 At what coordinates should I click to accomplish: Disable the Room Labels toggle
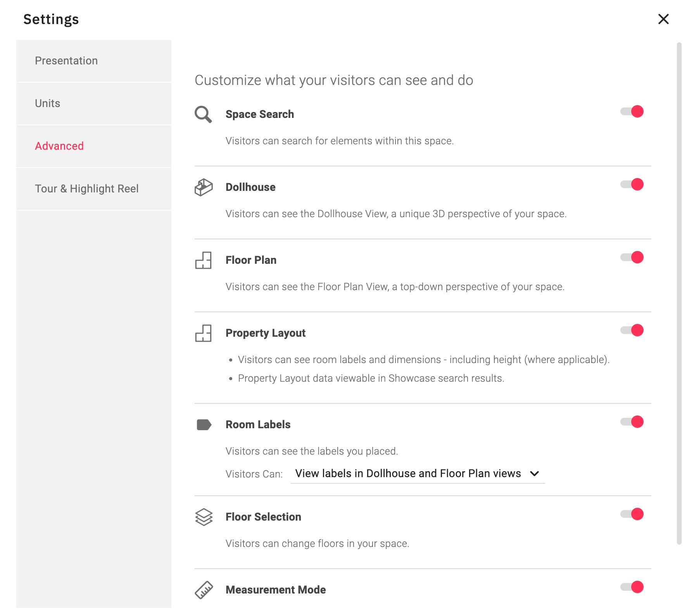pyautogui.click(x=632, y=422)
